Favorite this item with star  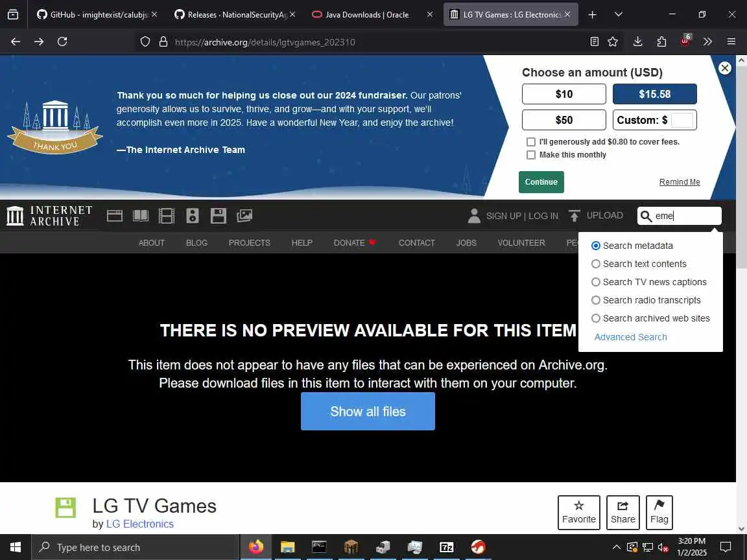point(579,513)
